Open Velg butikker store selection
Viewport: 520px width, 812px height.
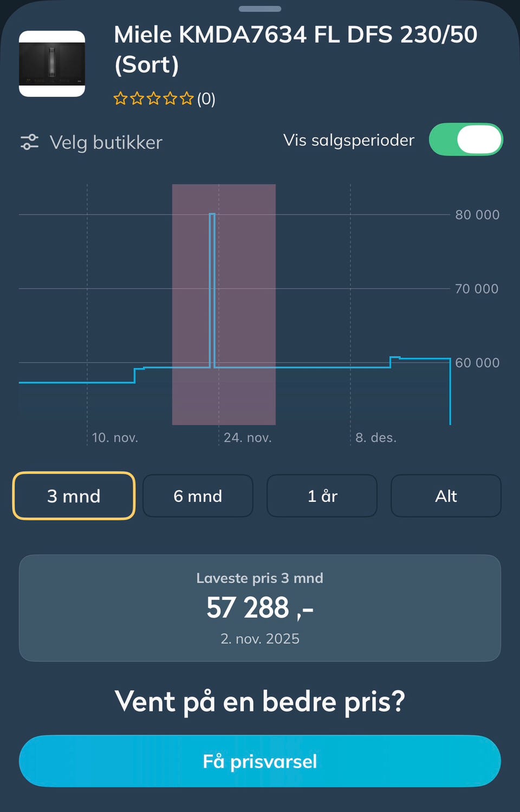[106, 142]
